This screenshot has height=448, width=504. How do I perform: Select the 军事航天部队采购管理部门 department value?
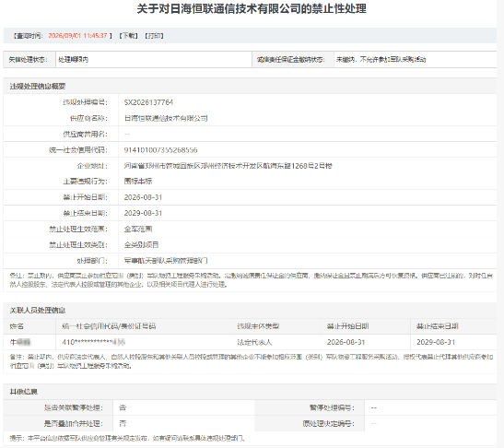click(x=166, y=261)
